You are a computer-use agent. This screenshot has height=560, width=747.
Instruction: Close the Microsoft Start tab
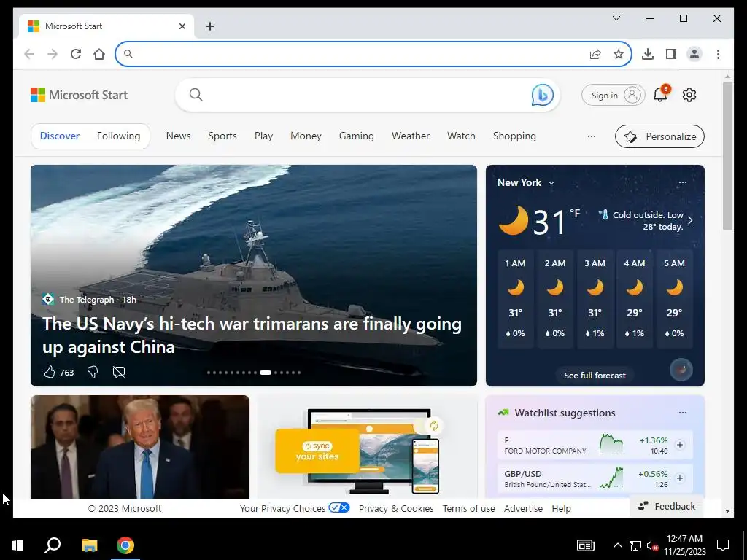click(x=182, y=26)
